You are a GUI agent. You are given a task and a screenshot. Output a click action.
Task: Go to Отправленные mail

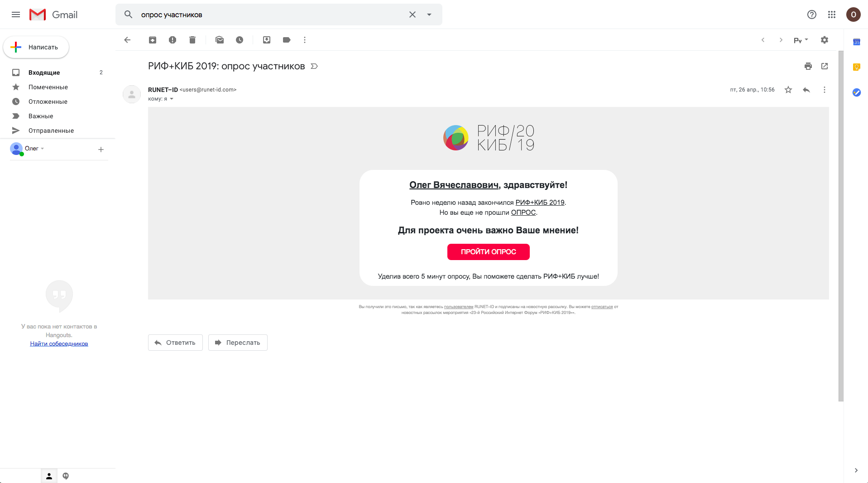coord(51,130)
